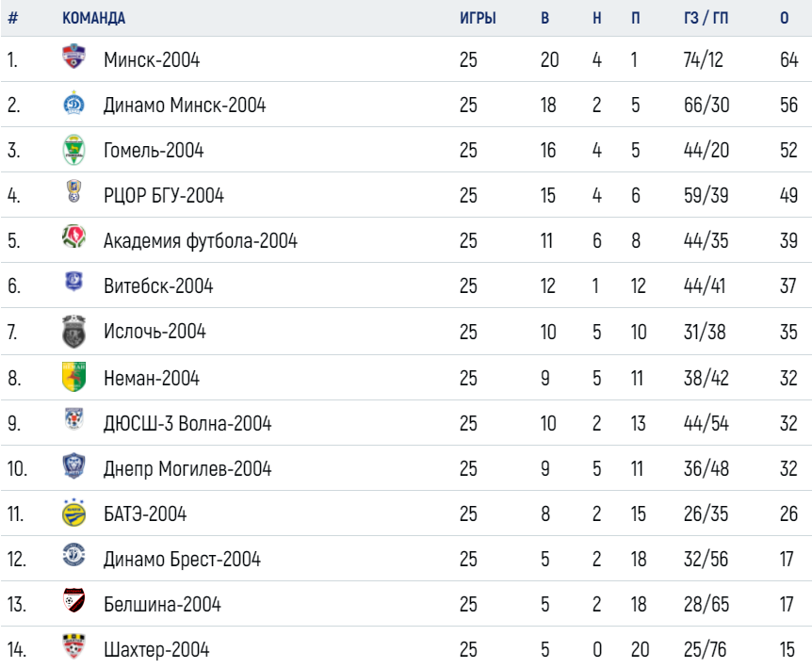The height and width of the screenshot is (668, 812).
Task: Click the Минск-2004 team logo
Action: pos(73,56)
